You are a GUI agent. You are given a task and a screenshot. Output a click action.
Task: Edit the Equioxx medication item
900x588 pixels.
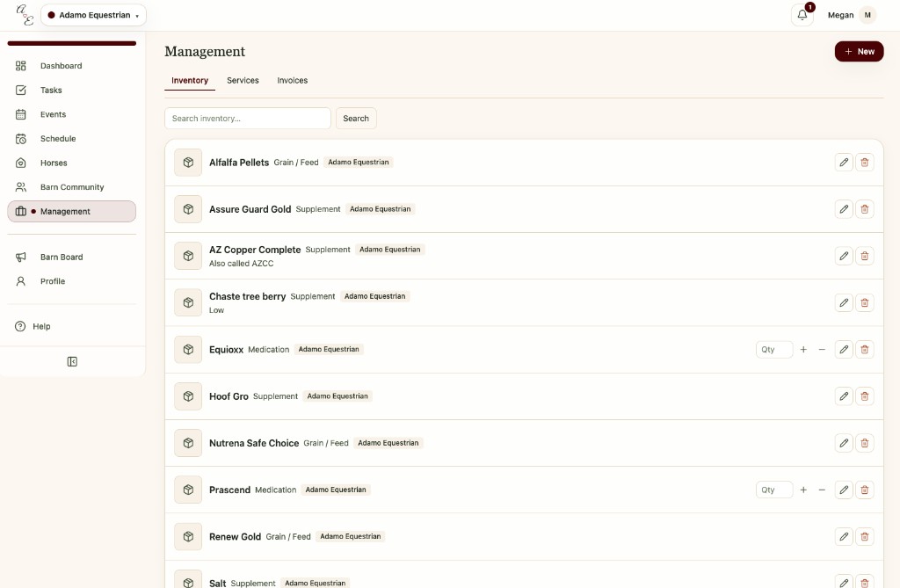tap(843, 349)
